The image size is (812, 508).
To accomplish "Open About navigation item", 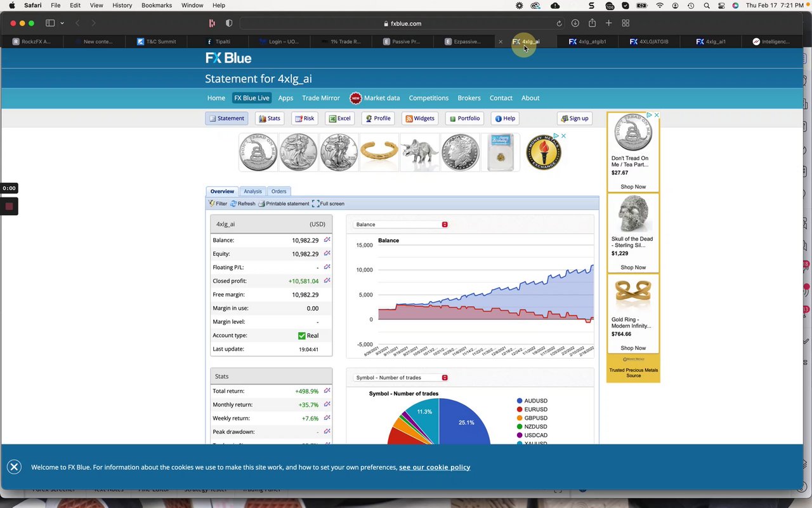I will coord(530,98).
